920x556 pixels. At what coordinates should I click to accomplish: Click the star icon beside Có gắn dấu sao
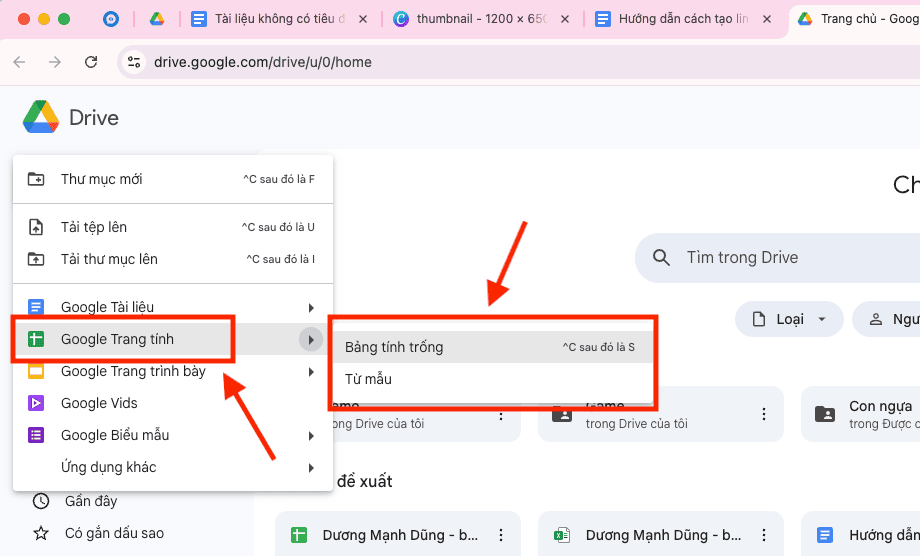tap(41, 533)
